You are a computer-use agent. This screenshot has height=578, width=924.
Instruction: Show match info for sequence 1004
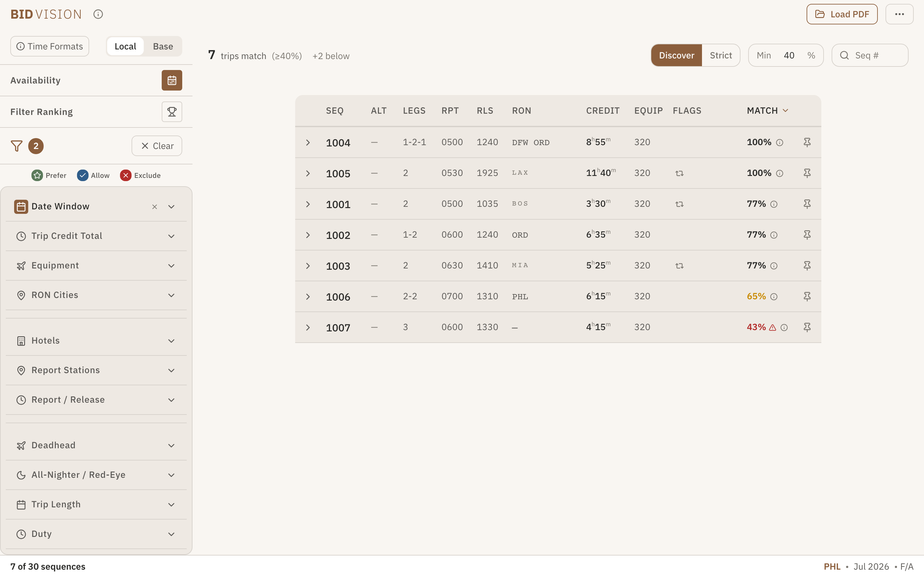click(780, 143)
